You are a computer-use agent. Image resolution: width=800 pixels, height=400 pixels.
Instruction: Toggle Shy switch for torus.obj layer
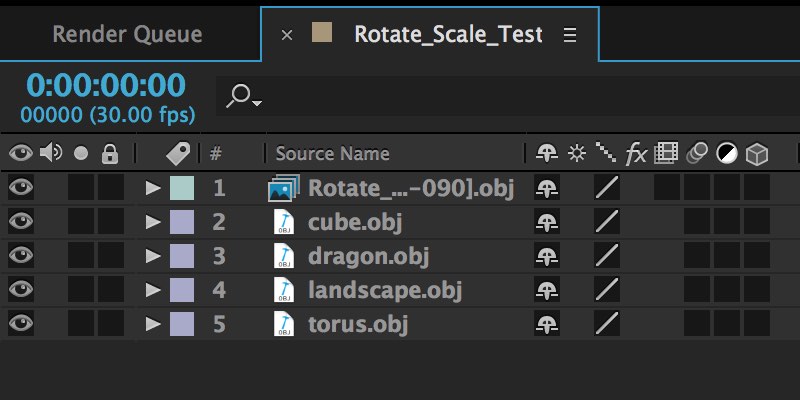tap(546, 324)
